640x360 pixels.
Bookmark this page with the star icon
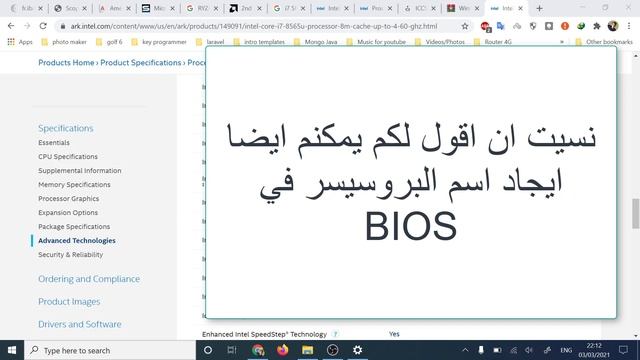(x=464, y=26)
